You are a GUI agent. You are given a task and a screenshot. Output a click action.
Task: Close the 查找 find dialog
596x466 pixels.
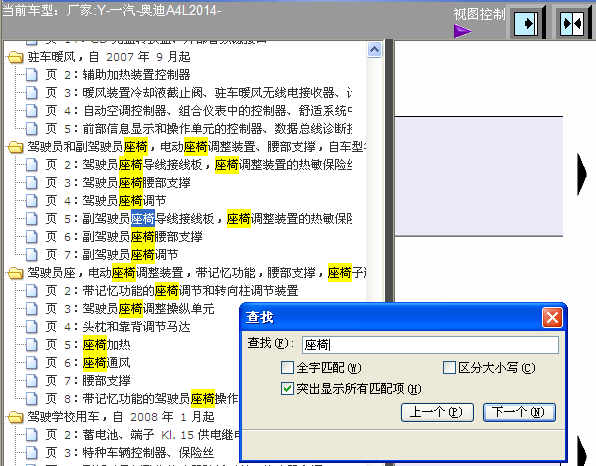(x=552, y=317)
